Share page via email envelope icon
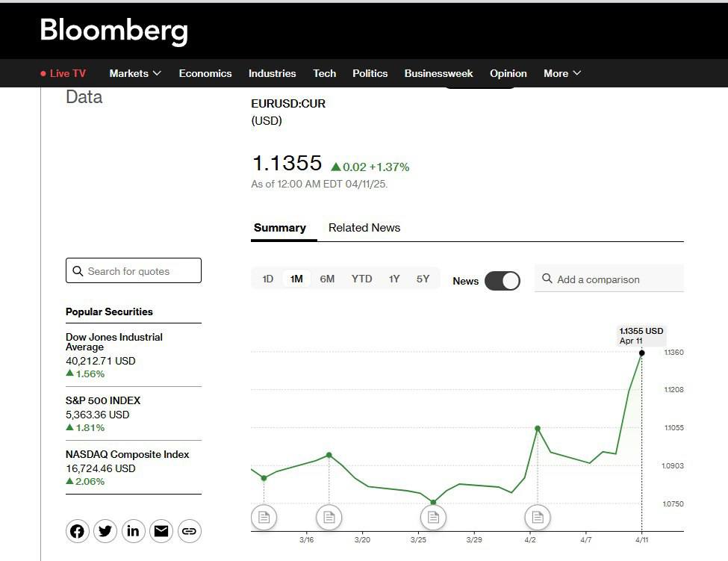Image resolution: width=728 pixels, height=561 pixels. (161, 531)
